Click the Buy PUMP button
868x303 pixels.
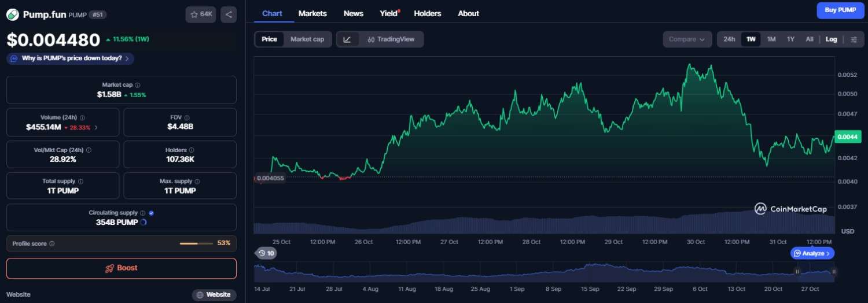840,10
